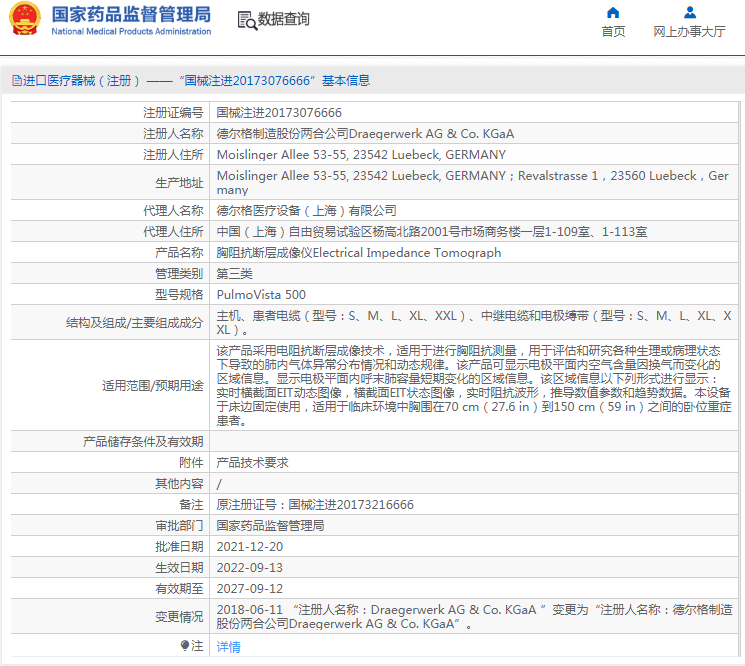This screenshot has width=745, height=666.
Task: Click the 审批部门 value 国家药品监督管理局
Action: tap(270, 525)
